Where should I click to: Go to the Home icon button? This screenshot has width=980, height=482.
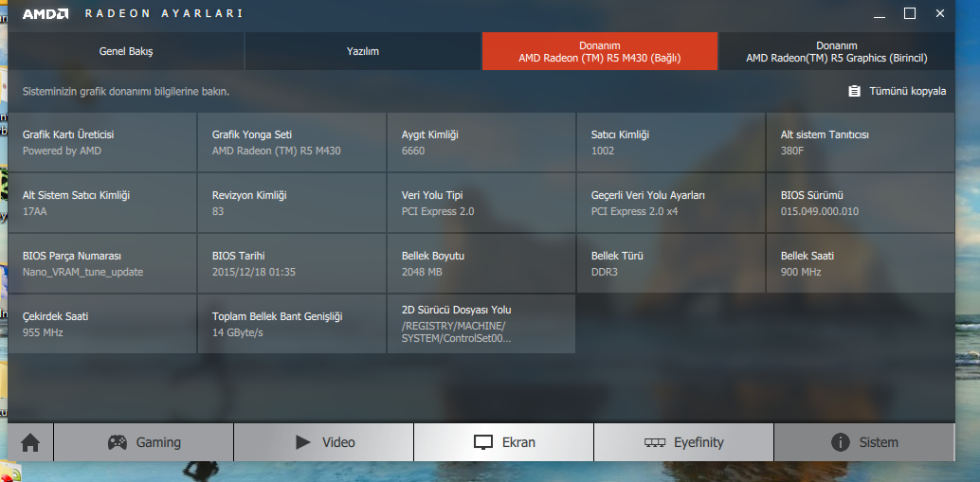coord(30,442)
